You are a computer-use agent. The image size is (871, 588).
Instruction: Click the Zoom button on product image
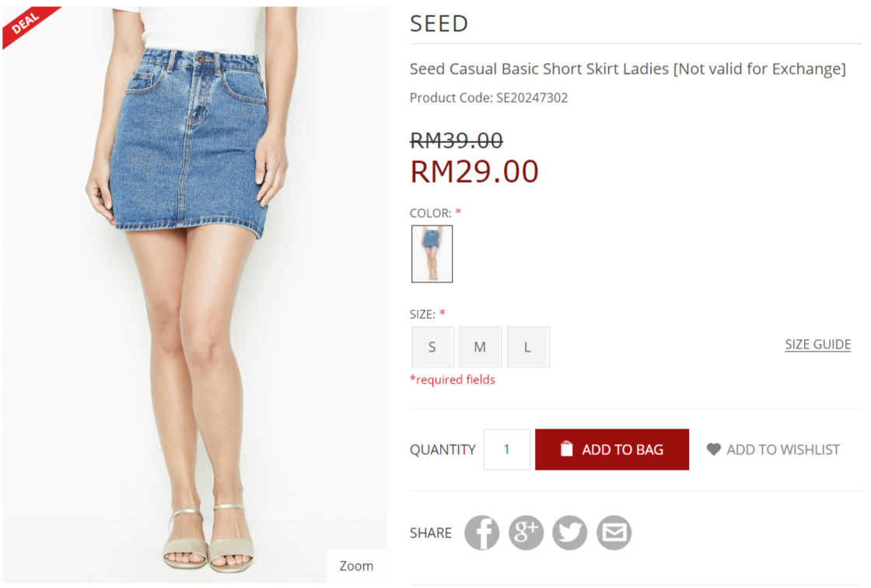point(356,565)
